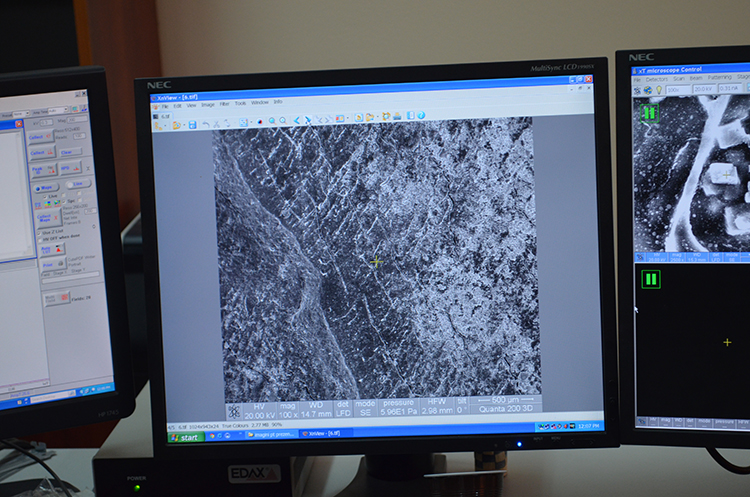The width and height of the screenshot is (750, 497).
Task: Click the Collect Maps button in EDAX panel
Action: point(49,218)
